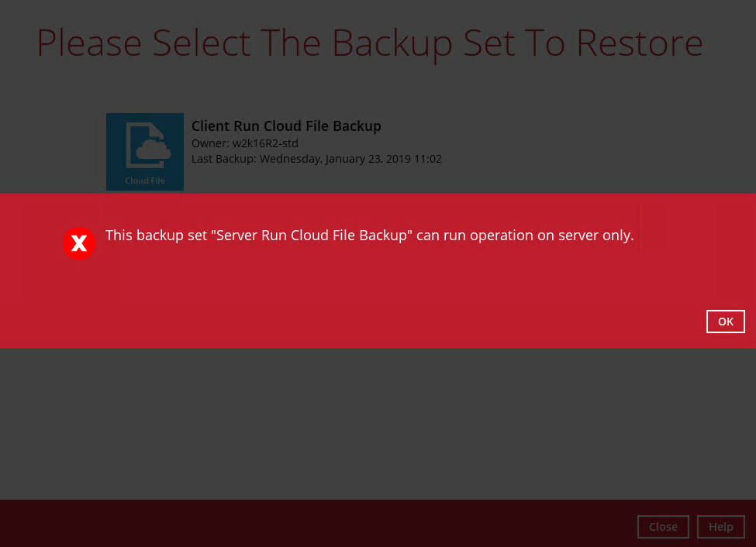
Task: Click the error message text
Action: coord(369,236)
